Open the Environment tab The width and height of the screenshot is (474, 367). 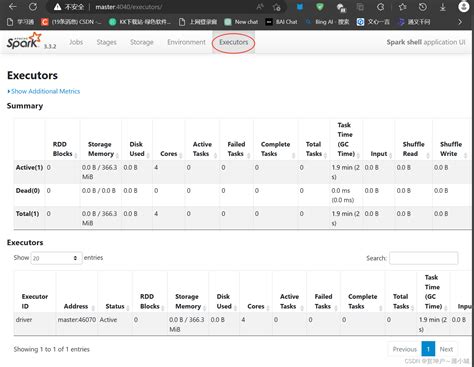[186, 42]
